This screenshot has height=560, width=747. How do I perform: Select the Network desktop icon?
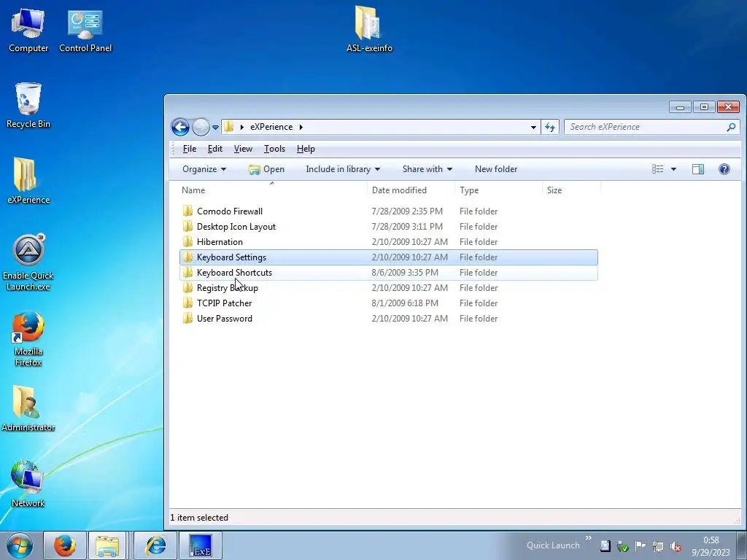tap(28, 484)
